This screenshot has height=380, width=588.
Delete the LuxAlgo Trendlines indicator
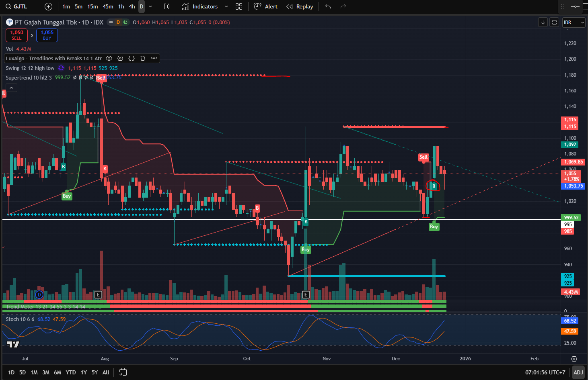tap(143, 58)
